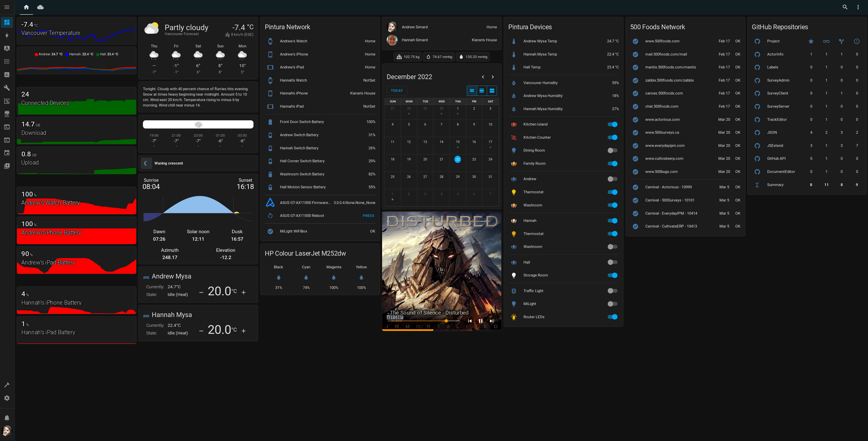This screenshot has width=868, height=441.
Task: Open the Notifications bell
Action: (x=7, y=418)
